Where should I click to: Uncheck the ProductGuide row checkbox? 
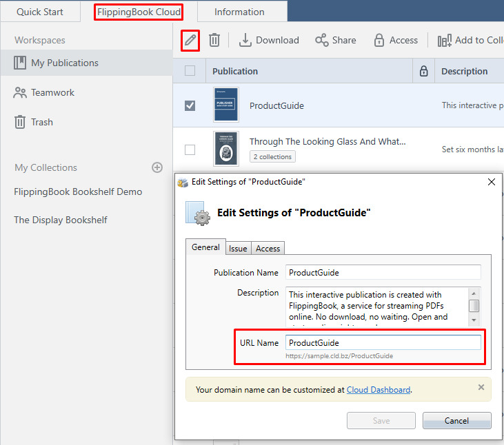click(190, 105)
